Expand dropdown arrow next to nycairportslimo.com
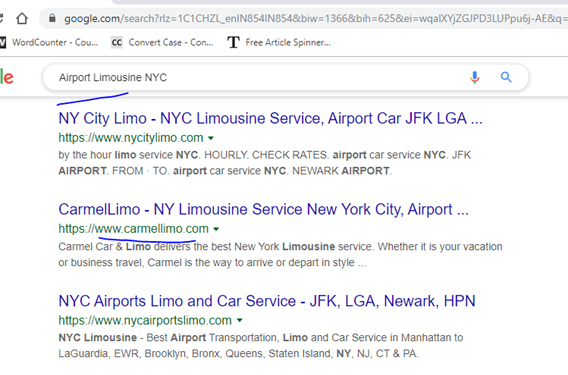568x375 pixels. tap(239, 320)
